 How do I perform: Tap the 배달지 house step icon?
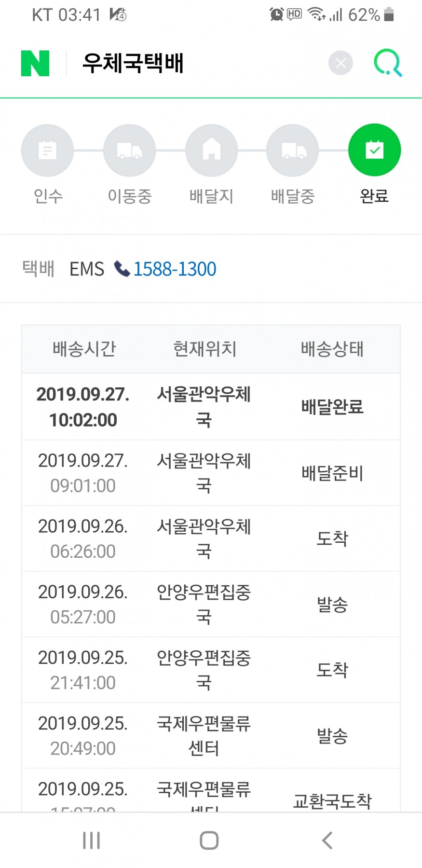click(x=211, y=151)
